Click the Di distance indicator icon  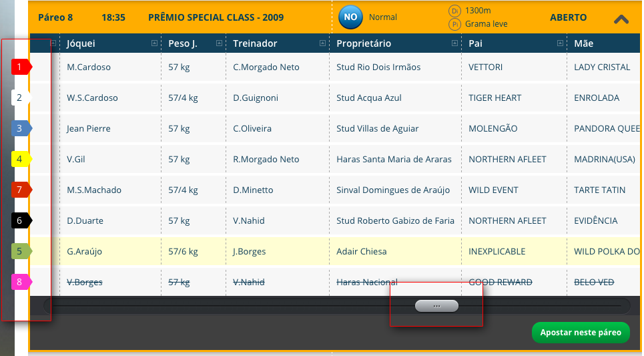[454, 11]
